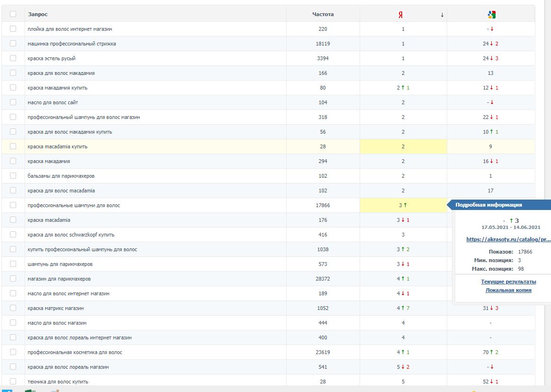Click query 'купить профессиональный шампунь для волос'
The height and width of the screenshot is (392, 551).
coord(82,249)
